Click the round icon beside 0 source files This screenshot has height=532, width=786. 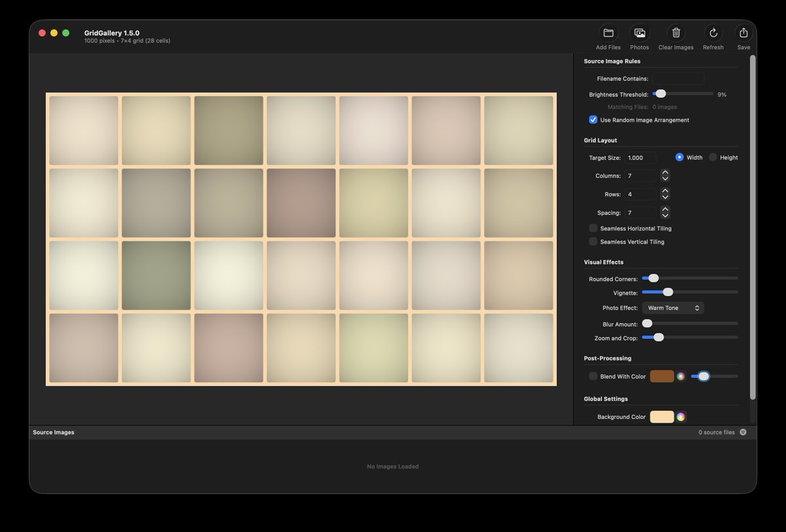pyautogui.click(x=743, y=432)
